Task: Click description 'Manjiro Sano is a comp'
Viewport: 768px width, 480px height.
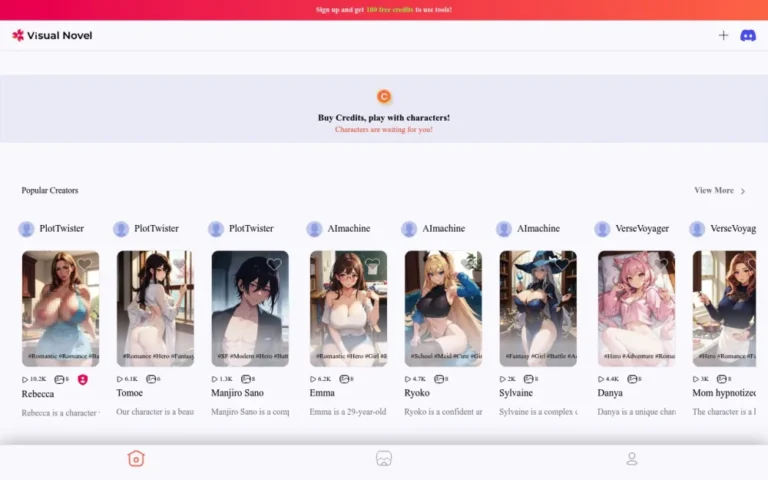Action: [x=250, y=412]
